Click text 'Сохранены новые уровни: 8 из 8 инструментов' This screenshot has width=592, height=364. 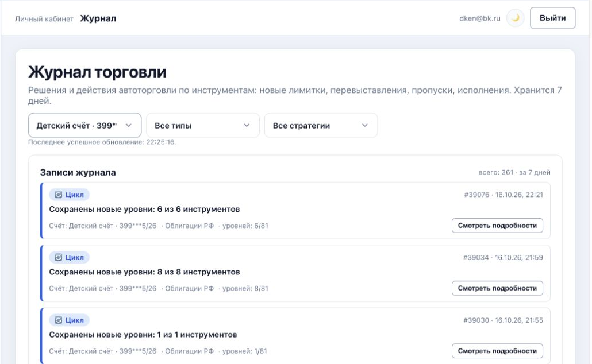coord(144,272)
